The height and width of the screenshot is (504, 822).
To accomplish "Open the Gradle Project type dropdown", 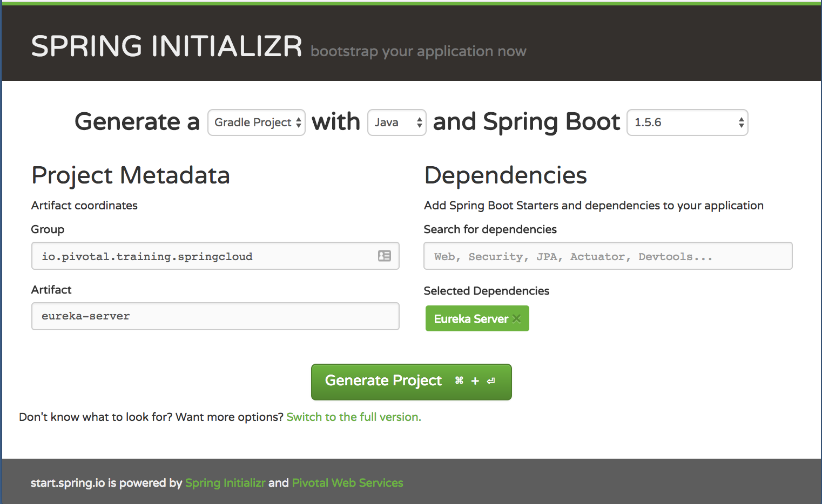I will coord(257,122).
